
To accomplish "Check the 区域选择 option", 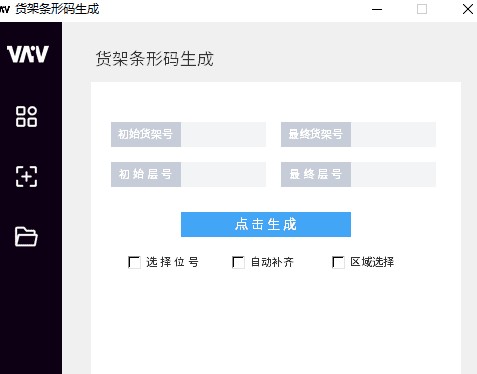I will point(338,262).
